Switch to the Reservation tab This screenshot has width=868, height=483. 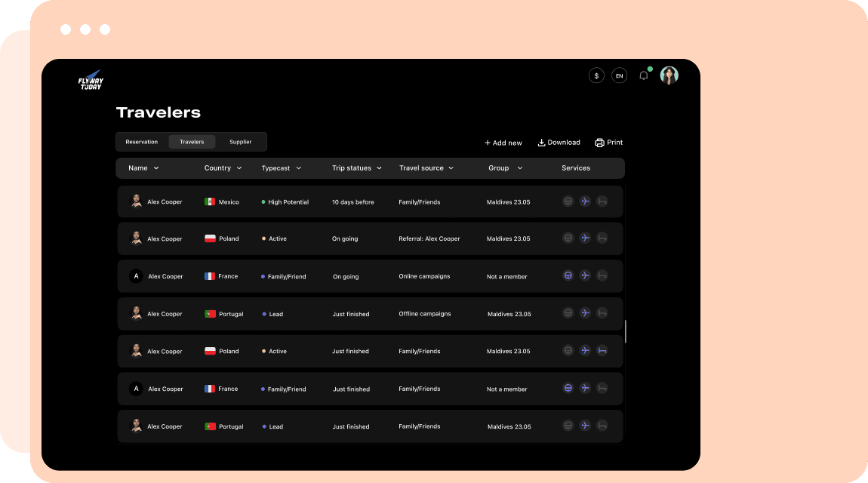point(142,142)
